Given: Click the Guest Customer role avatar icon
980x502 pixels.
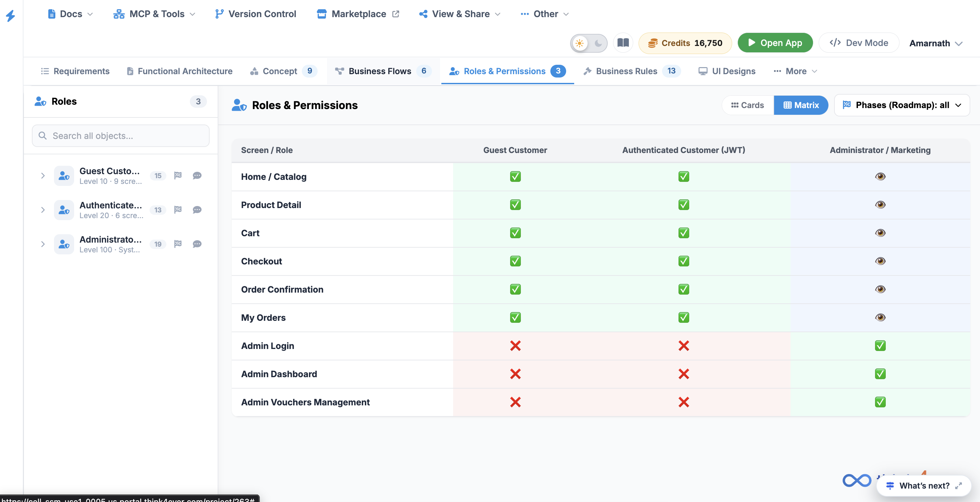Looking at the screenshot, I should coord(64,175).
